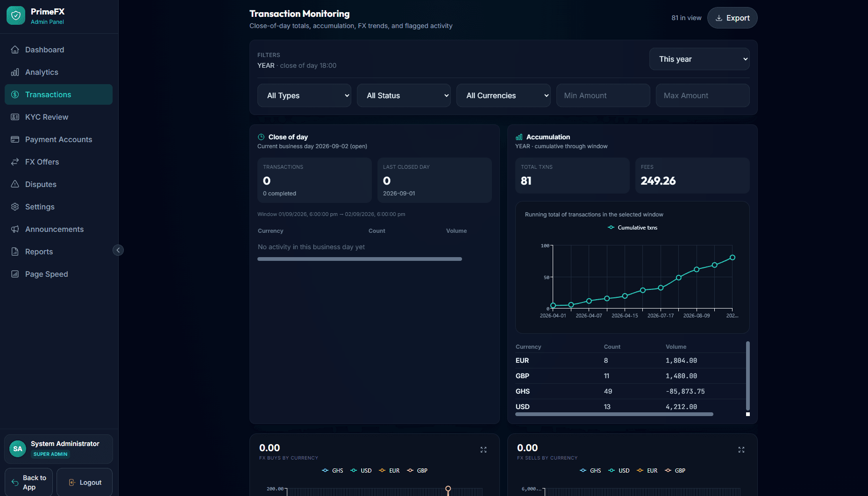Open the All Status filter dropdown
This screenshot has width=868, height=496.
click(x=404, y=95)
